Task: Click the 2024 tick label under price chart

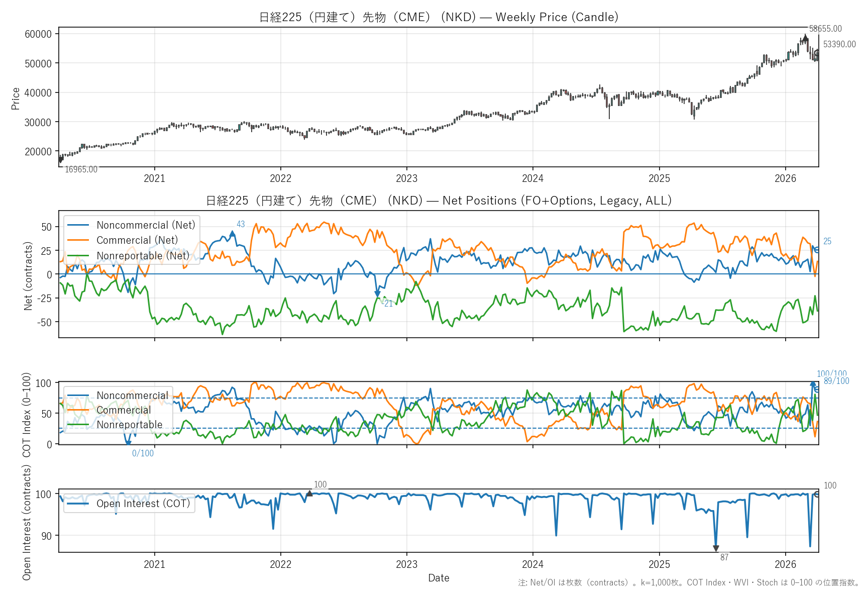Action: (x=532, y=178)
